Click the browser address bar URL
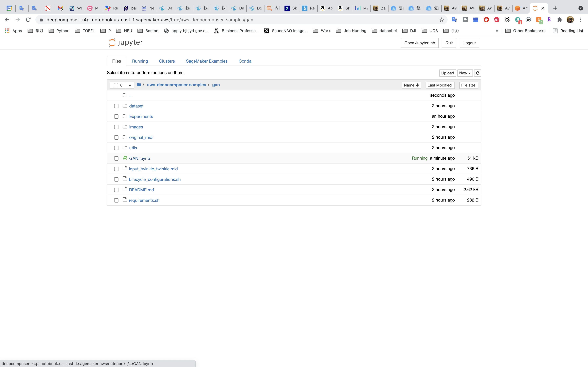 point(150,20)
